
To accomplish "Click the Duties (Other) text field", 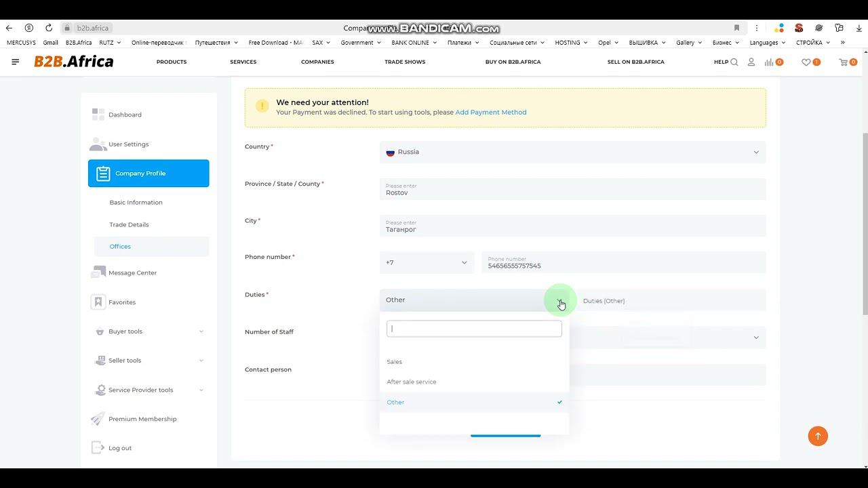I will coord(671,300).
